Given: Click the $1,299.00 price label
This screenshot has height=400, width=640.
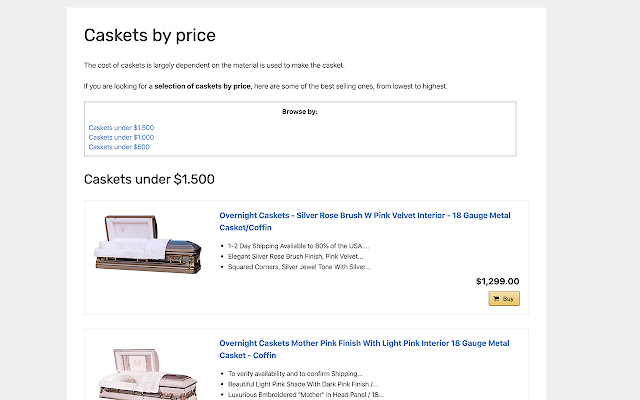Looking at the screenshot, I should point(497,281).
